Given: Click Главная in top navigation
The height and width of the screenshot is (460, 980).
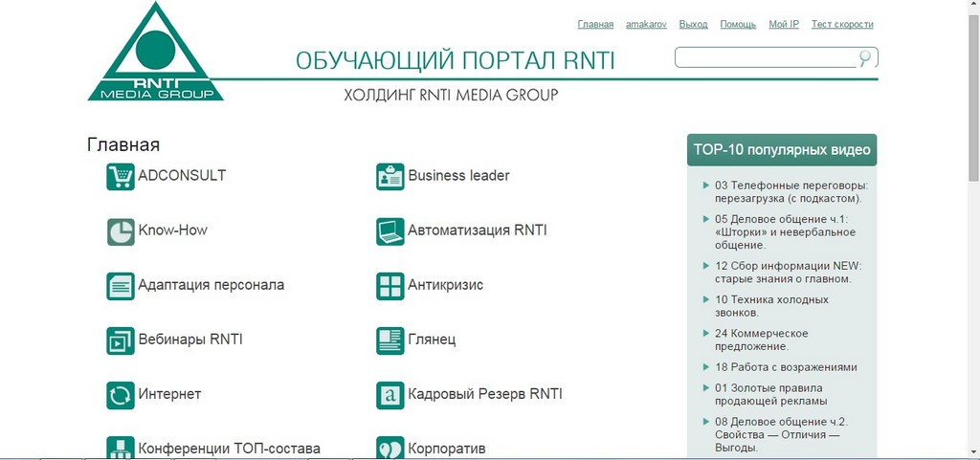Looking at the screenshot, I should tap(595, 24).
